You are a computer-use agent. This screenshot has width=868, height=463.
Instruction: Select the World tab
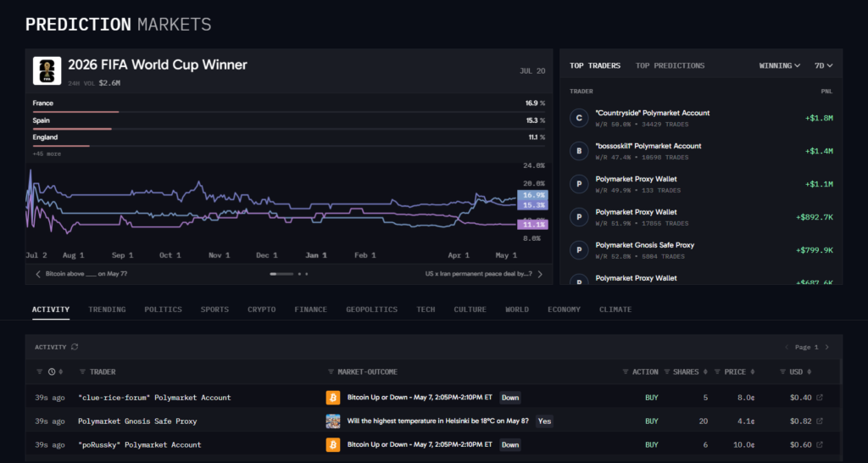click(517, 310)
